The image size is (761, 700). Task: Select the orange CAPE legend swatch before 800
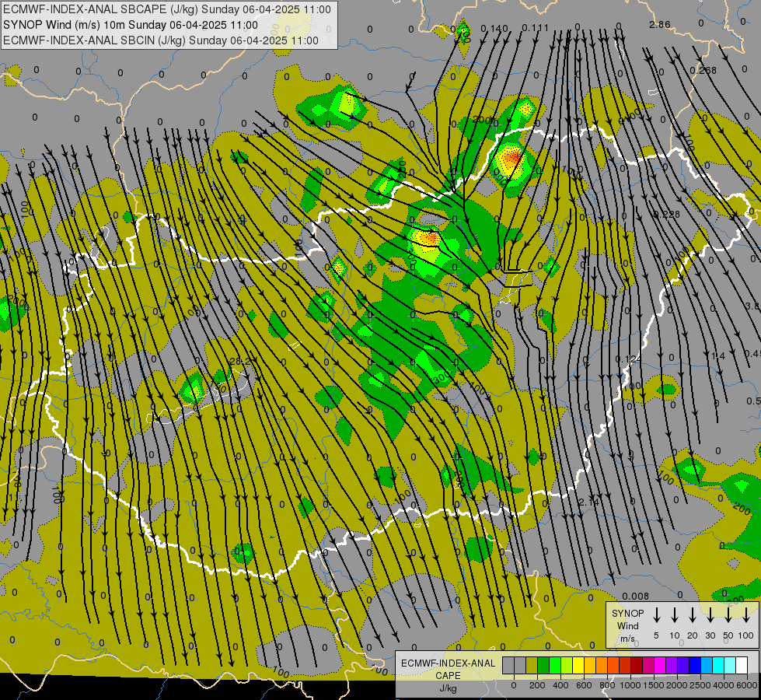pos(602,665)
